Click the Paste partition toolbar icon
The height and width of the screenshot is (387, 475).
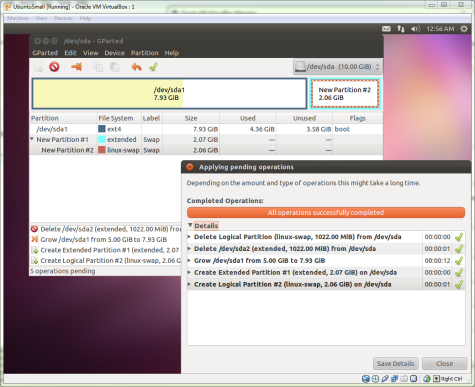coord(115,67)
